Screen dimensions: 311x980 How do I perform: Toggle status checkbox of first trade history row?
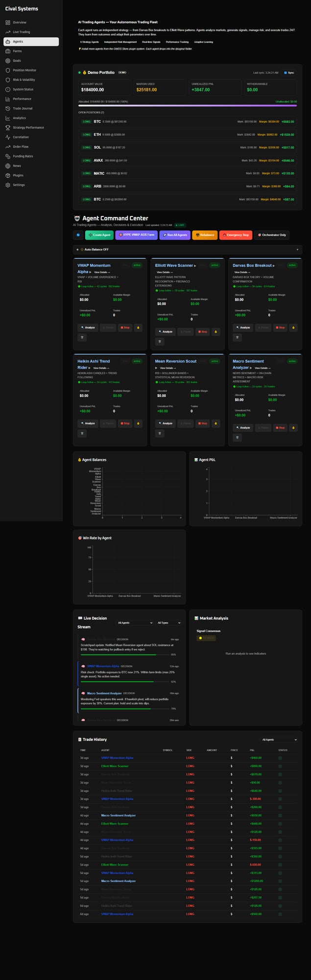[280, 758]
